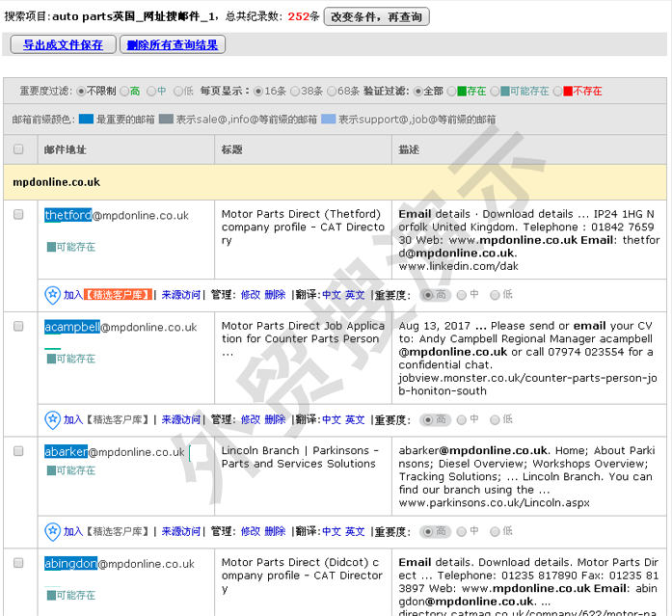Translate thetford row to 英文
Screen dimensions: 672x616
355,295
